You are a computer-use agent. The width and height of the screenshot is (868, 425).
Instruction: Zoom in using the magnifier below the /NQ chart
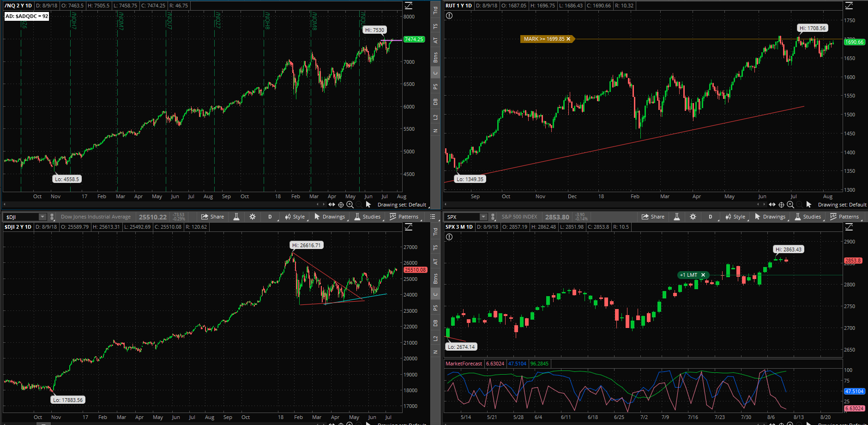(x=350, y=205)
